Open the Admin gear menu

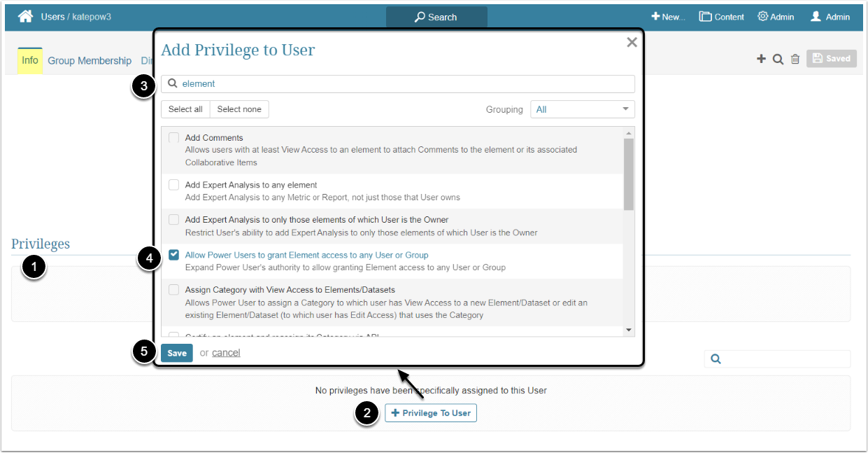[776, 17]
